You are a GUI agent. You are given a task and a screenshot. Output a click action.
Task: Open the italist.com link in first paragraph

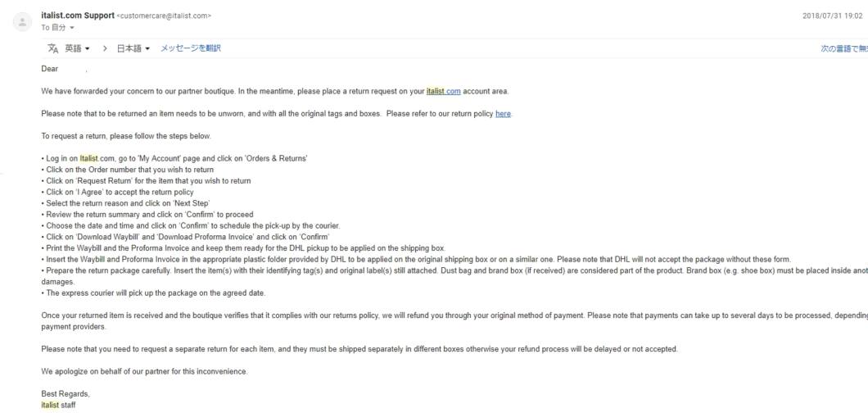pyautogui.click(x=443, y=91)
